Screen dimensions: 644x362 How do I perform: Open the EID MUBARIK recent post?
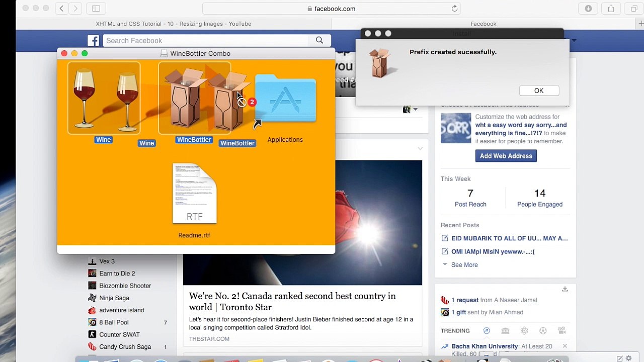509,238
